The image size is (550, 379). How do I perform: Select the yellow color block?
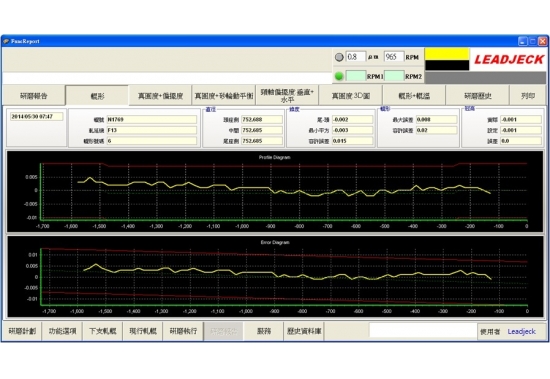447,54
